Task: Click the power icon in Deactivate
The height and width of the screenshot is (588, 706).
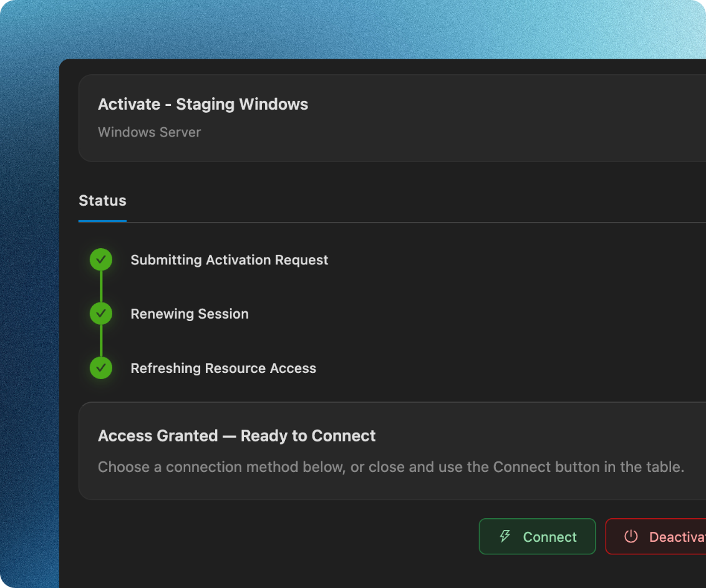Action: (631, 536)
